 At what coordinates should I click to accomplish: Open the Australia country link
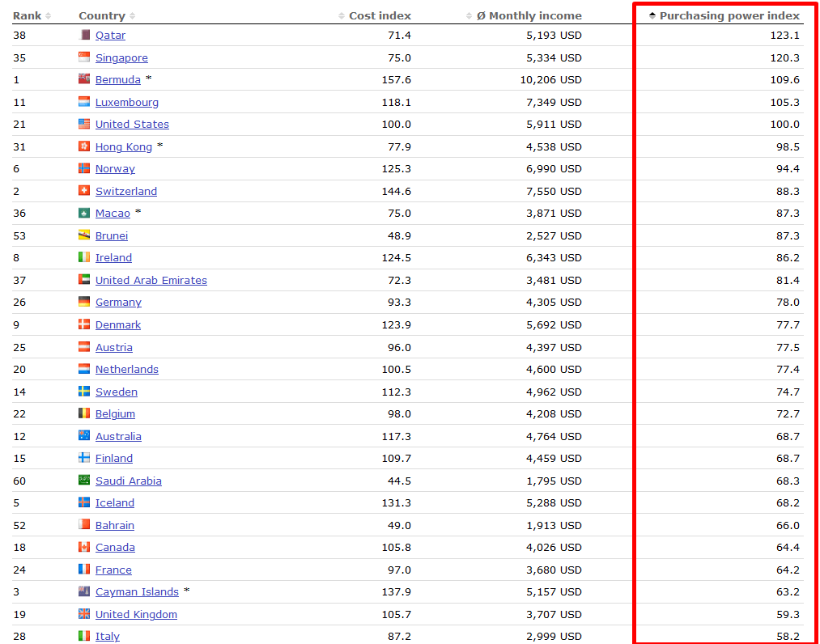click(x=118, y=436)
